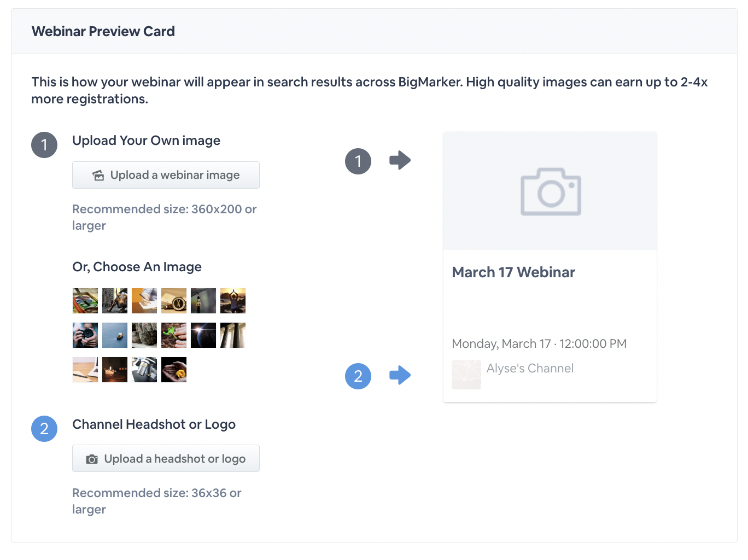748x560 pixels.
Task: Select the photographer with camera thumbnail
Action: pos(85,335)
